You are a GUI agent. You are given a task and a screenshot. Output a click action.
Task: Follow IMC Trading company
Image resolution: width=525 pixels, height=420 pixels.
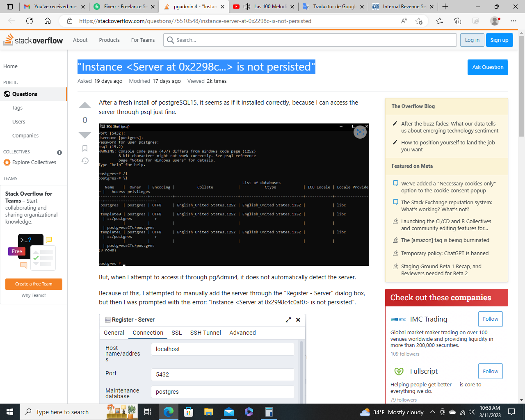click(x=490, y=319)
